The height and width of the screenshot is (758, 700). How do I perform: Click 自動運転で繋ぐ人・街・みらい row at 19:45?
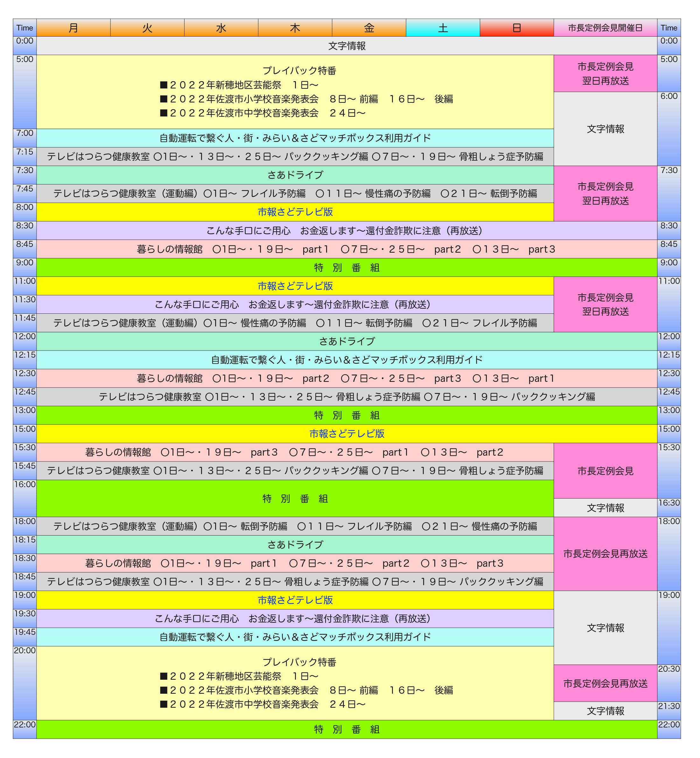[295, 637]
